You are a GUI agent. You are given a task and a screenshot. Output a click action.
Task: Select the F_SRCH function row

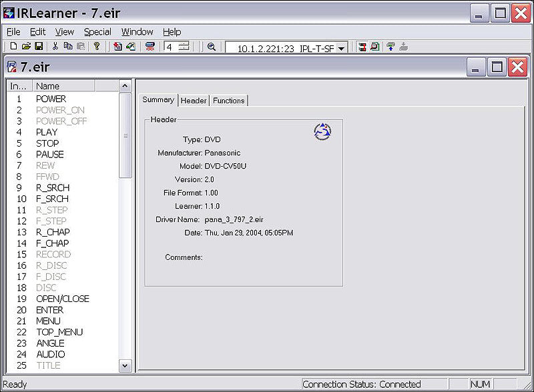tap(63, 199)
